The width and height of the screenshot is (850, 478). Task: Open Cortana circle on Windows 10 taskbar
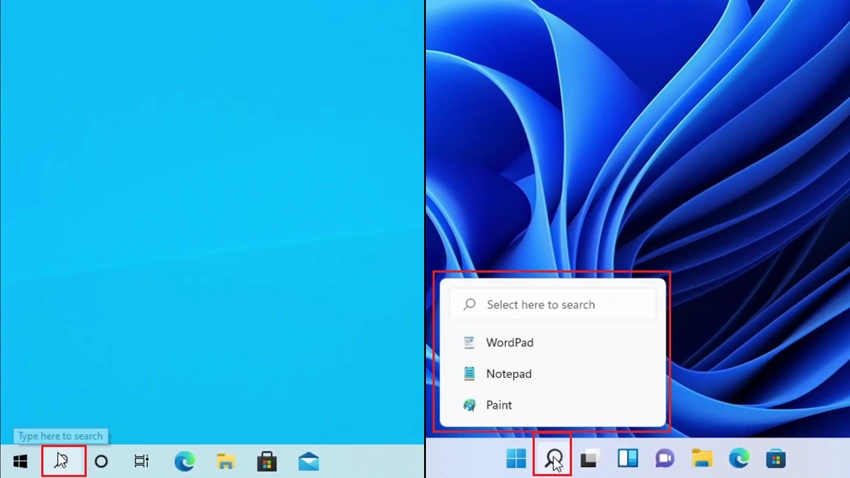coord(101,461)
